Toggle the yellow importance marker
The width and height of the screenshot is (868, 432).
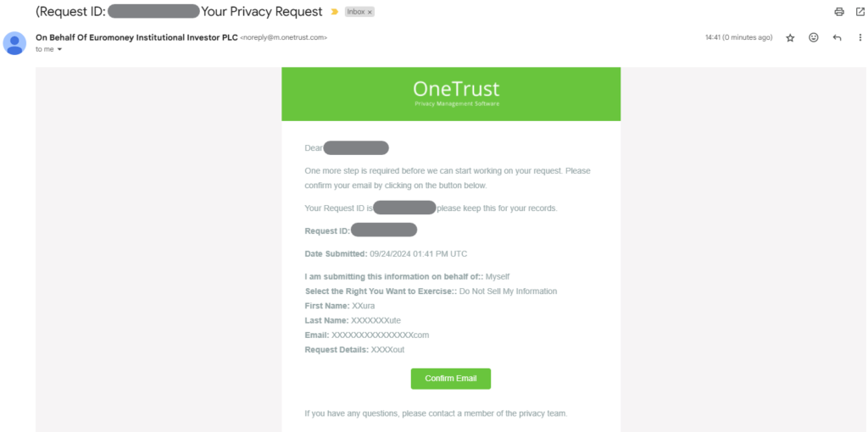(x=334, y=13)
